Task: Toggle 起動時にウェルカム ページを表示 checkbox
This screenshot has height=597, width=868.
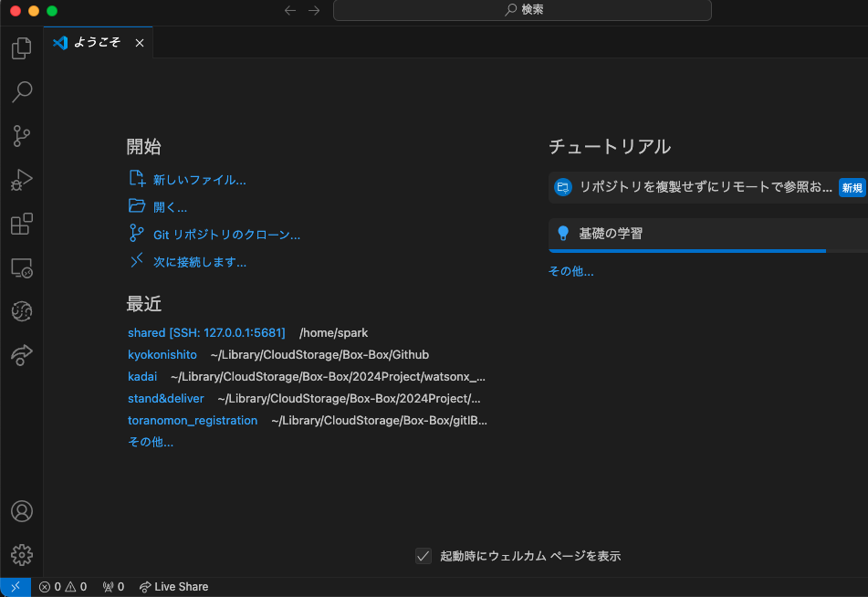Action: (x=424, y=555)
